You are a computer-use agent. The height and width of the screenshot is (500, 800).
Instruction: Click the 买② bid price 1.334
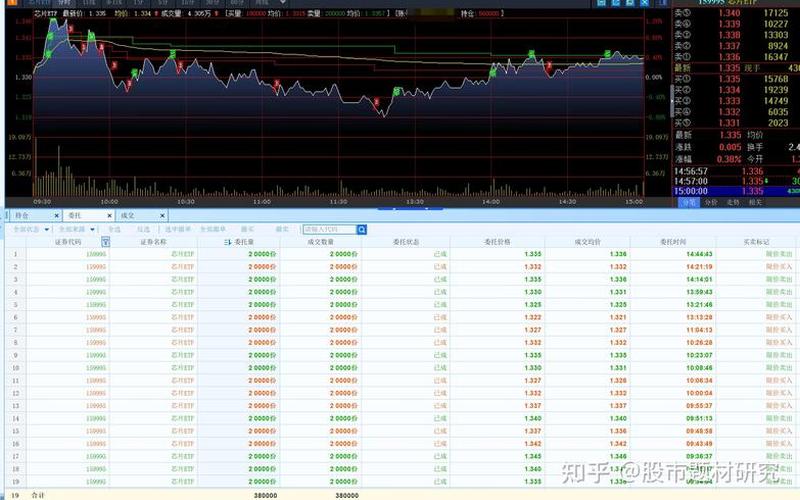point(729,90)
